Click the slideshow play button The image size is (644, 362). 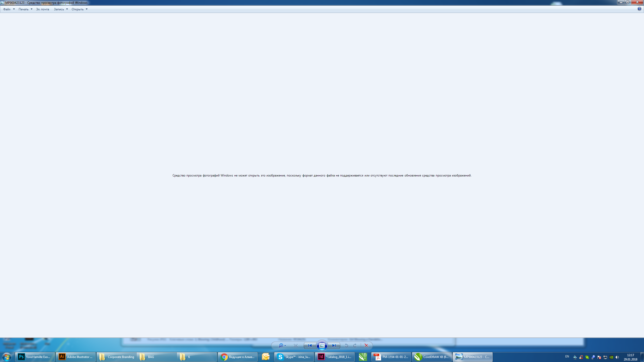(322, 345)
